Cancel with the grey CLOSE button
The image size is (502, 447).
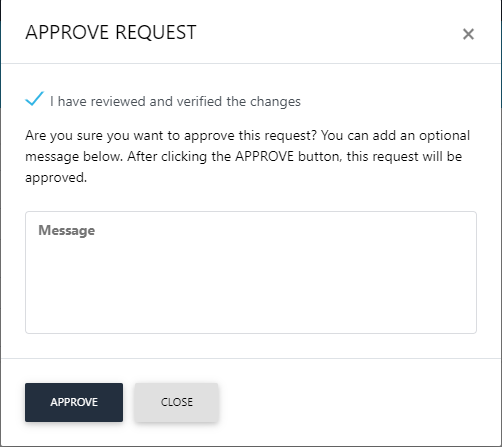[x=177, y=402]
